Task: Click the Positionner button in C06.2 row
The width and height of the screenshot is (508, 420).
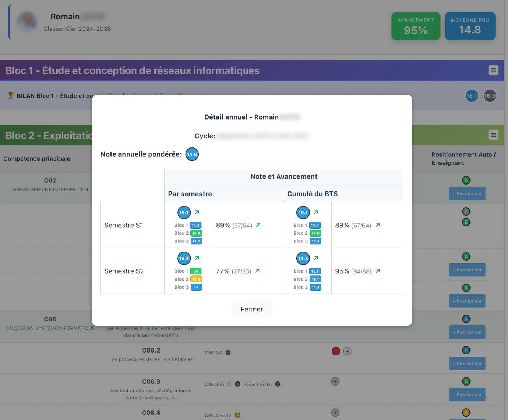Action: click(x=467, y=363)
